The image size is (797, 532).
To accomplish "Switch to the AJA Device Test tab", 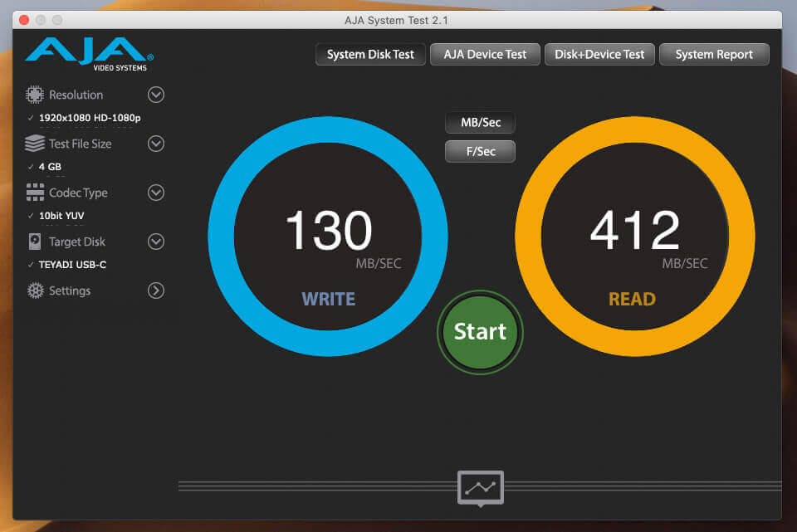I will [x=485, y=55].
